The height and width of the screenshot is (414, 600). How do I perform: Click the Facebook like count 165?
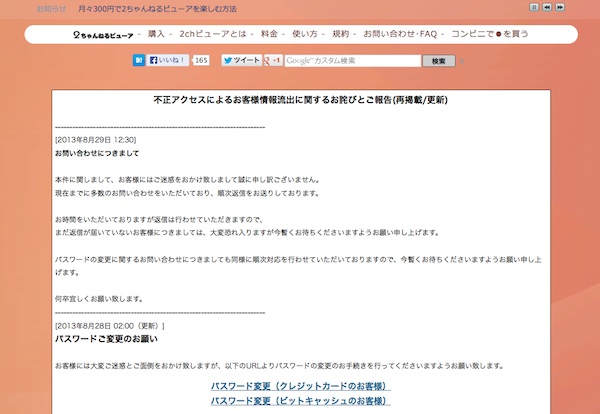pyautogui.click(x=201, y=60)
